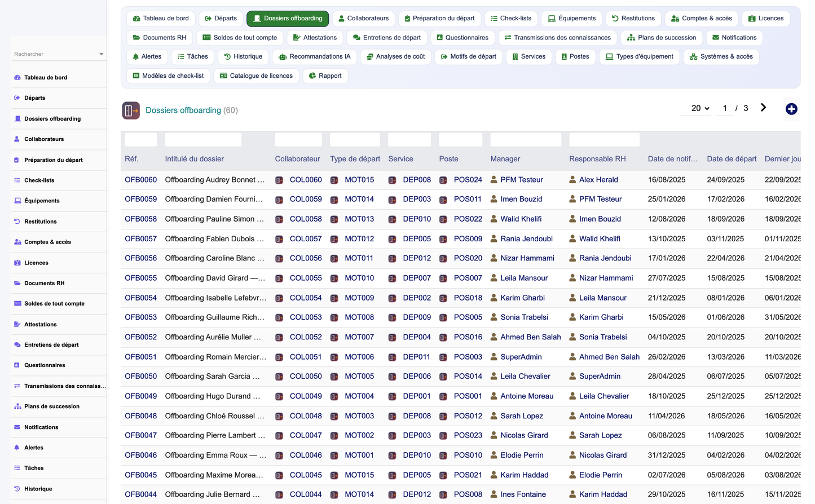Open Motifs de départ tab
This screenshot has height=504, width=815.
click(x=468, y=57)
